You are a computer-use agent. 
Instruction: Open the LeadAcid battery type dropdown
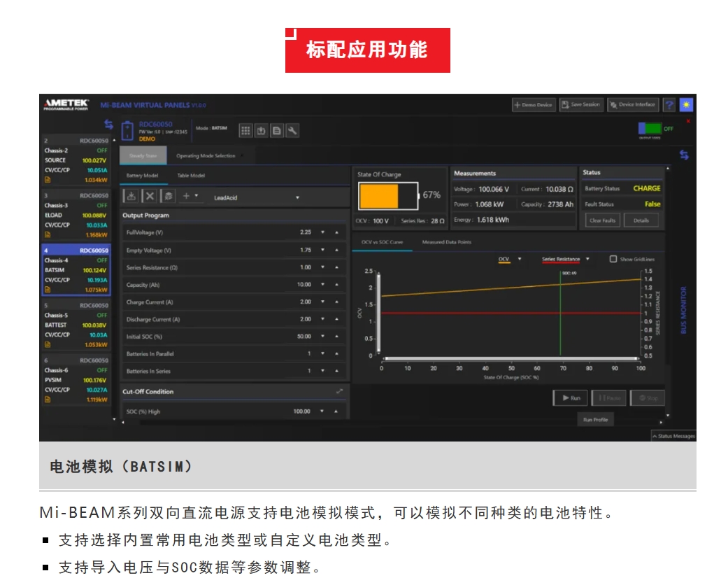257,197
